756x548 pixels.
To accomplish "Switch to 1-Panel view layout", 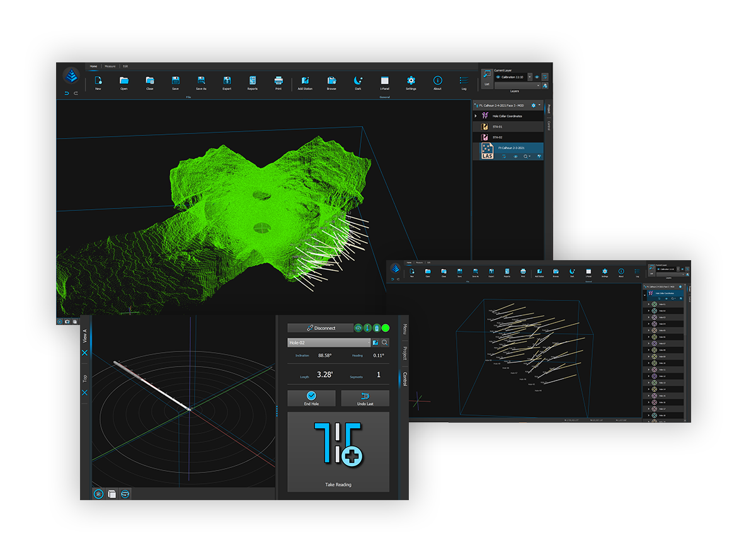I will [x=385, y=83].
